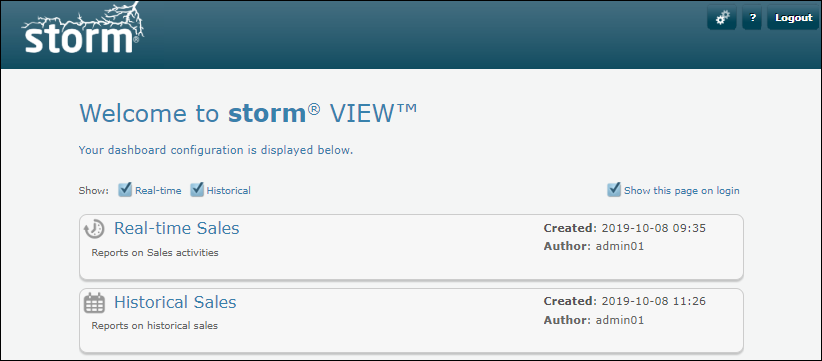
Task: Click author admin01 in Historical Sales card
Action: [620, 320]
